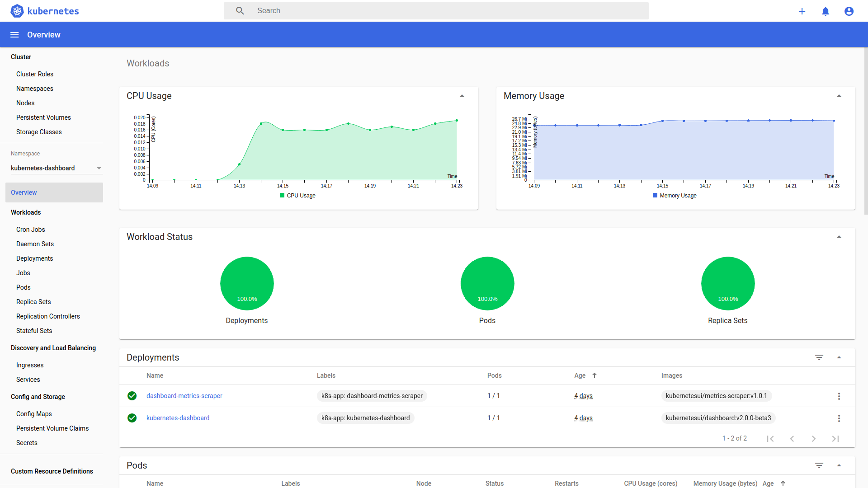
Task: Collapse the Workload Status section
Action: (x=839, y=237)
